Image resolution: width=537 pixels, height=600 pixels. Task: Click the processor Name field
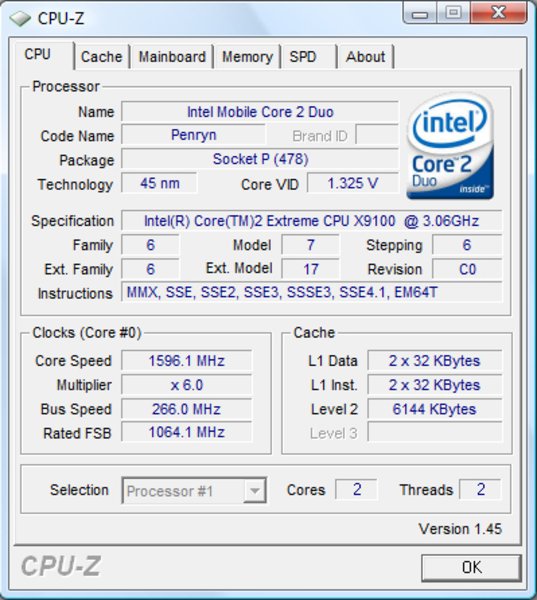tap(260, 112)
